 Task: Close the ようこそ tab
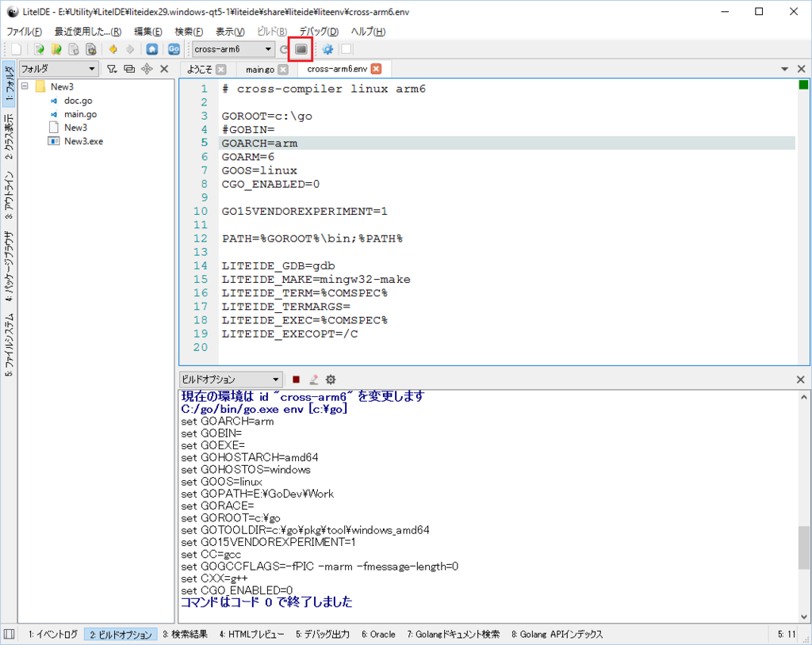point(221,70)
